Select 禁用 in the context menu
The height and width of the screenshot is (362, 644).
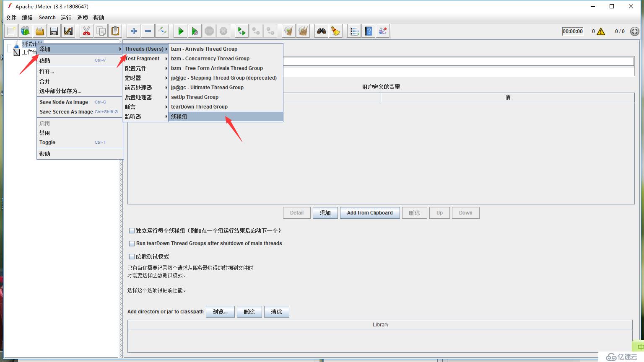(80, 133)
